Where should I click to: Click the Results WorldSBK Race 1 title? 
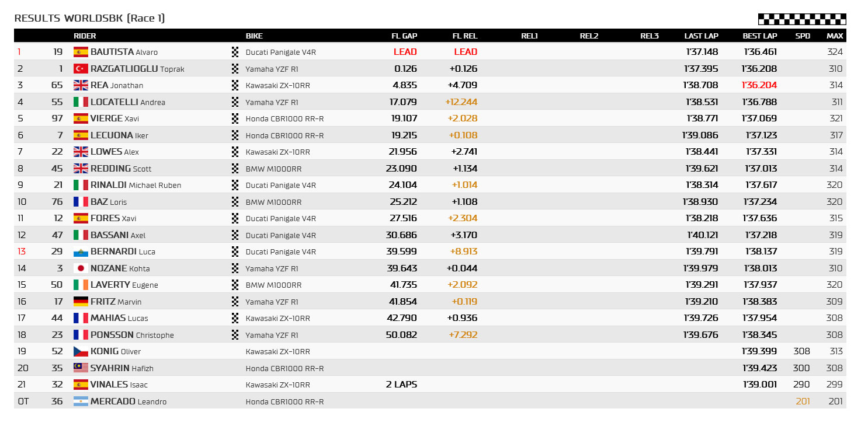pyautogui.click(x=89, y=18)
